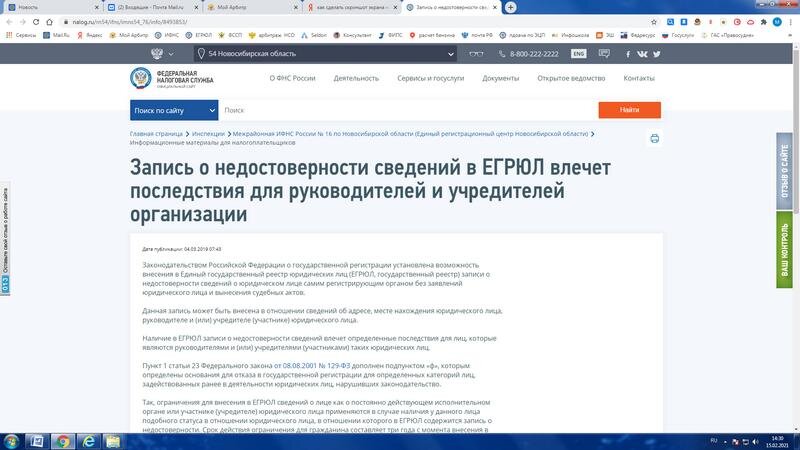Click the Federal Tax Service logo
The width and height of the screenshot is (800, 450).
pos(172,79)
